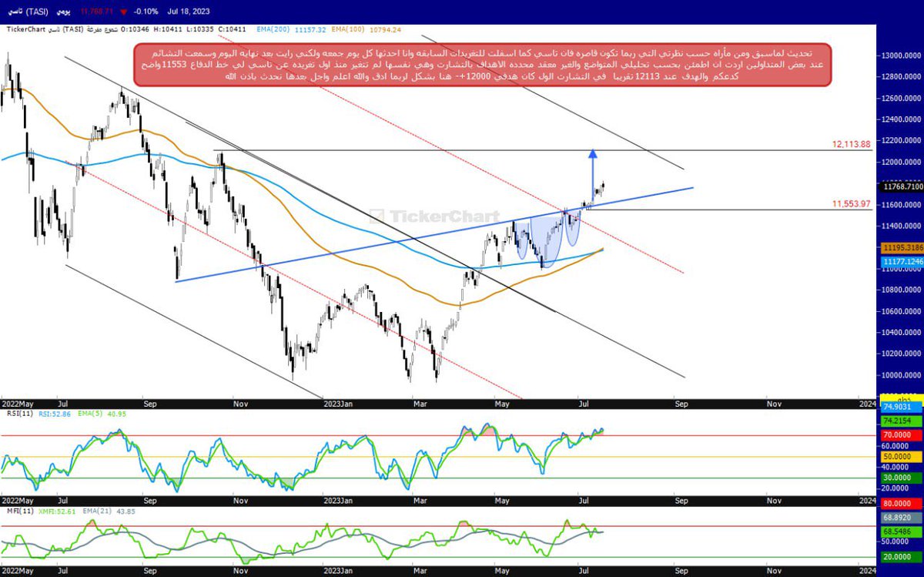Click the red last price 11,768.71
This screenshot has height=577, width=924.
tap(96, 12)
